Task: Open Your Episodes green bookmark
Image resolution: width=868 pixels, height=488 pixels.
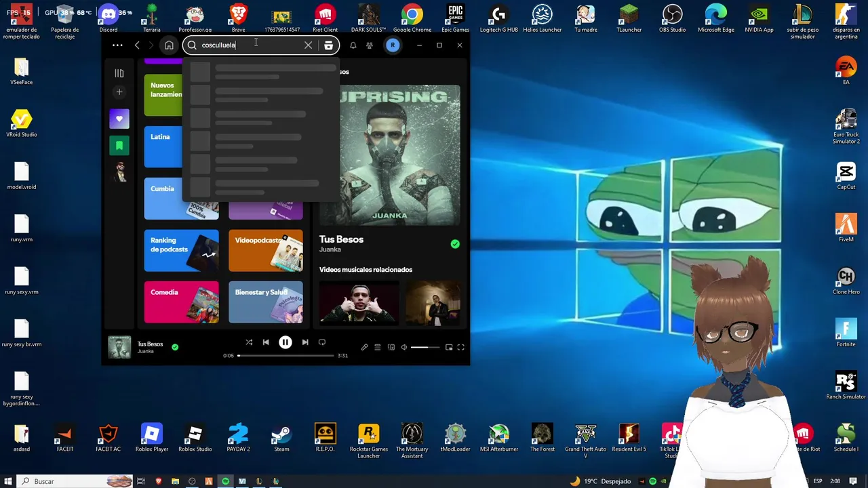Action: pos(119,145)
